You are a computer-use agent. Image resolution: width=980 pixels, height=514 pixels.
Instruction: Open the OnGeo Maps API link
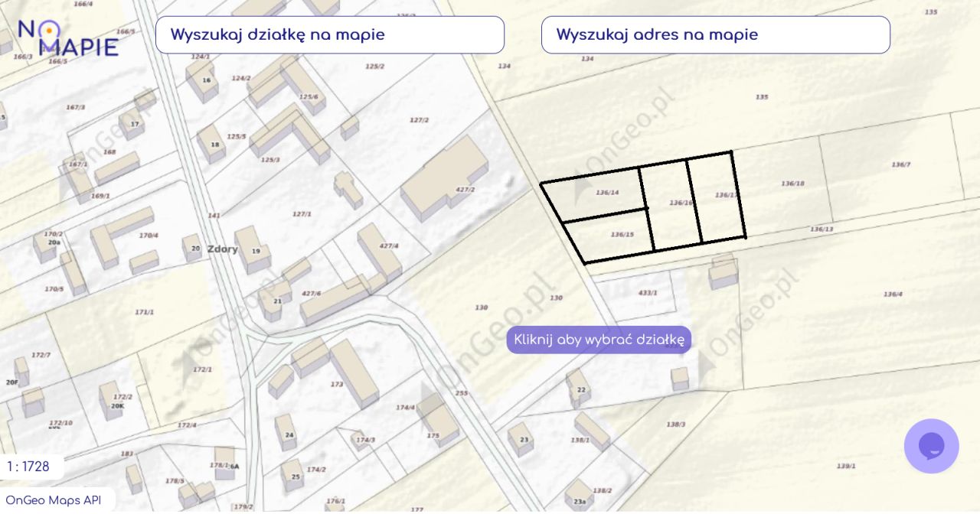tap(54, 500)
